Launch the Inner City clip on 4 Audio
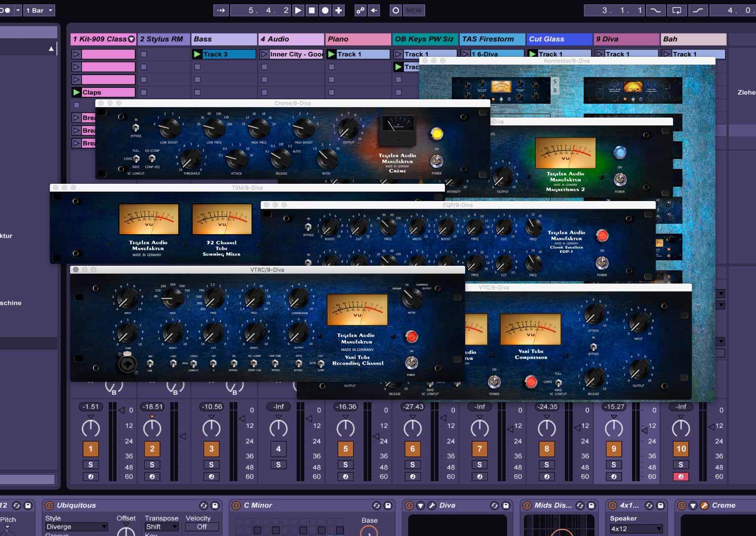The image size is (756, 536). click(264, 54)
